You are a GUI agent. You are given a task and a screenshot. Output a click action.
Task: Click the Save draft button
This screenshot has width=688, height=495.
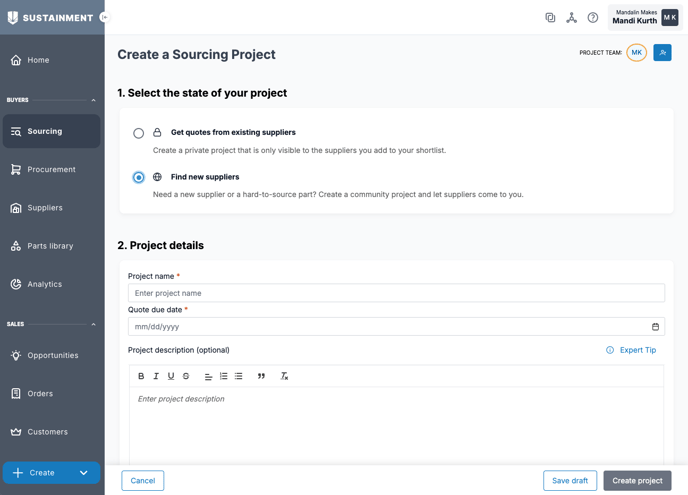[570, 481]
